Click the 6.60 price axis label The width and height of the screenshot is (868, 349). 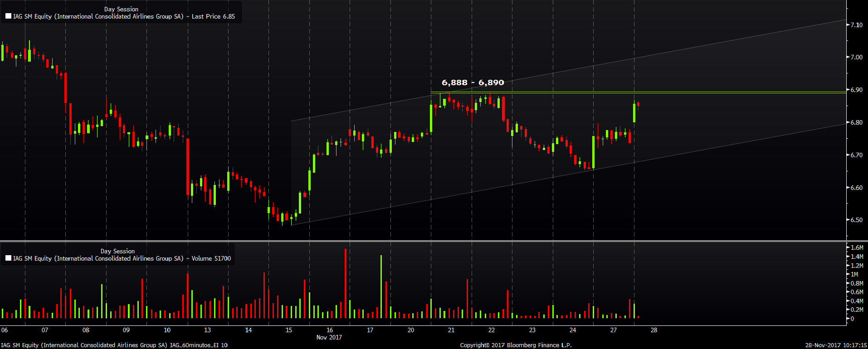[857, 188]
